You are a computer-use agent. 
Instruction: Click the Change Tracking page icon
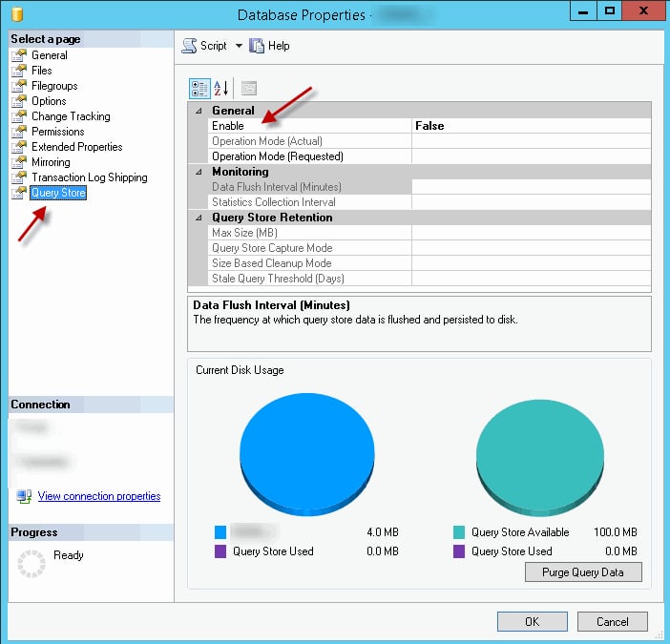pyautogui.click(x=19, y=116)
